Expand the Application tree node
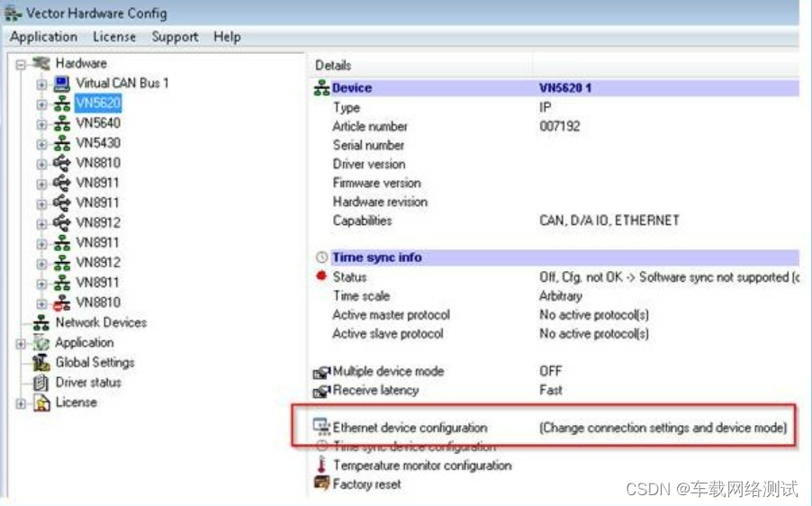Viewport: 812px width, 506px height. 21,343
